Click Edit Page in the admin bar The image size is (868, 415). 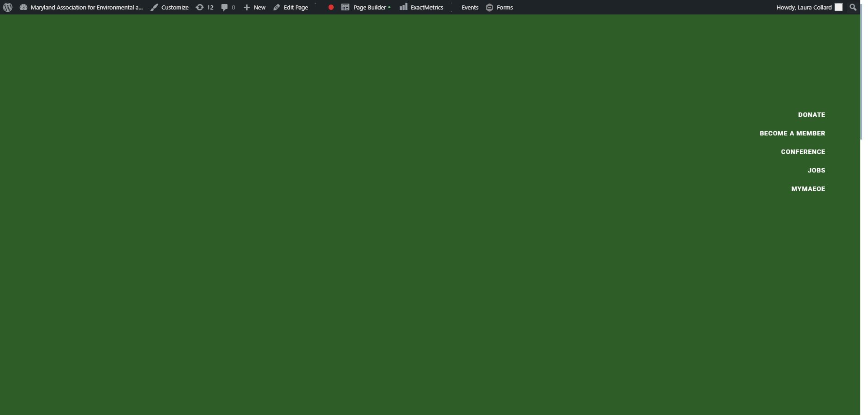(x=291, y=7)
